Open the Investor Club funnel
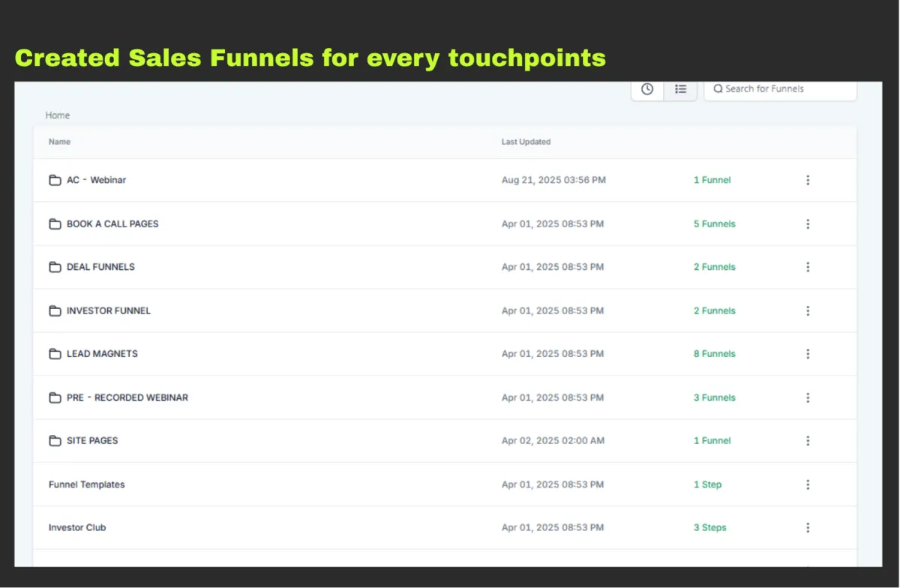The image size is (900, 588). [x=77, y=527]
